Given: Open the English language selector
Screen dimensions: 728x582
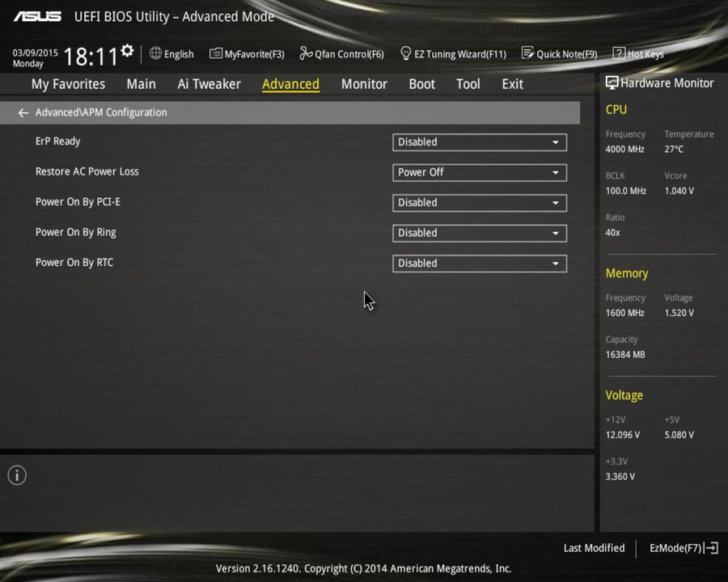Looking at the screenshot, I should (171, 53).
